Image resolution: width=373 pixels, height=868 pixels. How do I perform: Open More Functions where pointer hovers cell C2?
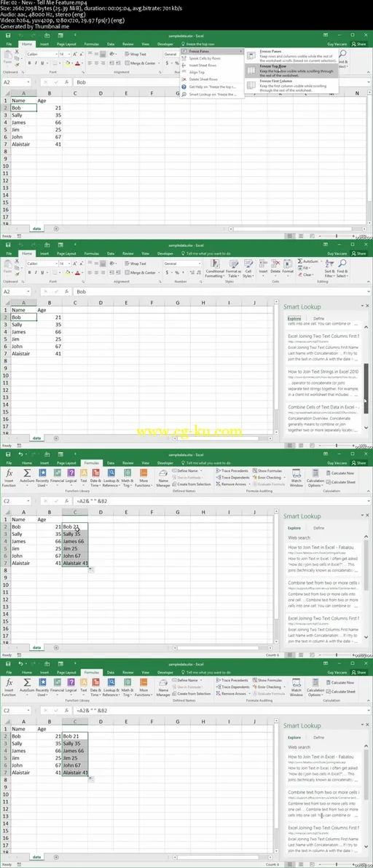coord(144,478)
